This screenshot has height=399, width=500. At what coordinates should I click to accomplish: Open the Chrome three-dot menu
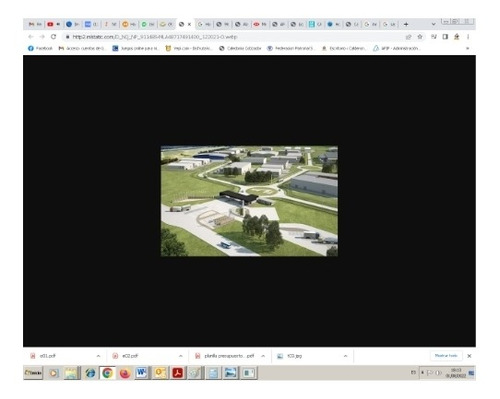point(468,37)
